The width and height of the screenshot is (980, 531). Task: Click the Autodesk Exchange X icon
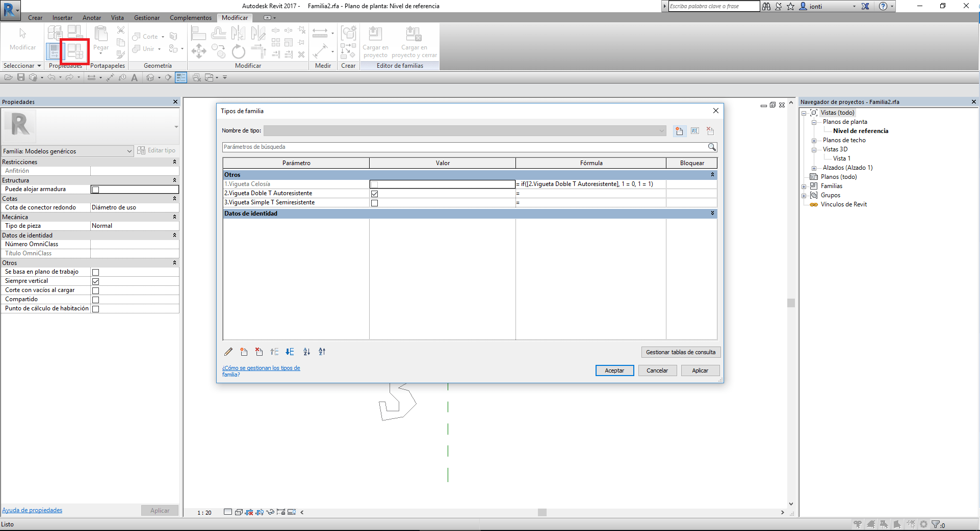[865, 6]
